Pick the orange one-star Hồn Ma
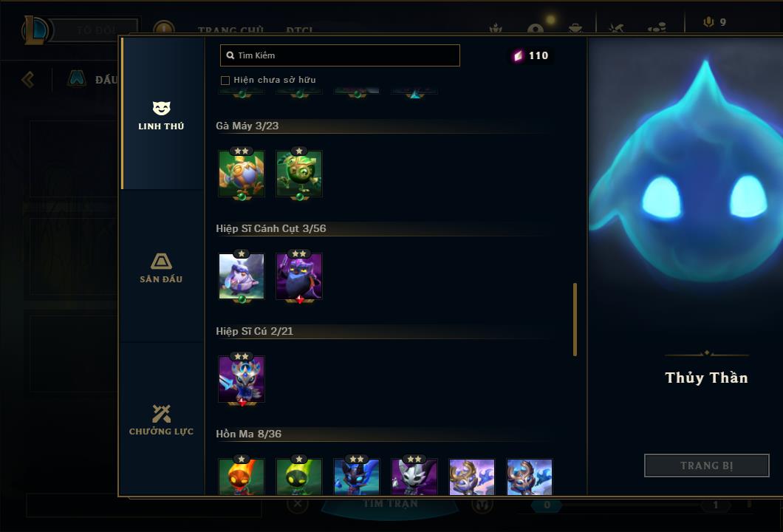Image resolution: width=783 pixels, height=532 pixels. [242, 477]
